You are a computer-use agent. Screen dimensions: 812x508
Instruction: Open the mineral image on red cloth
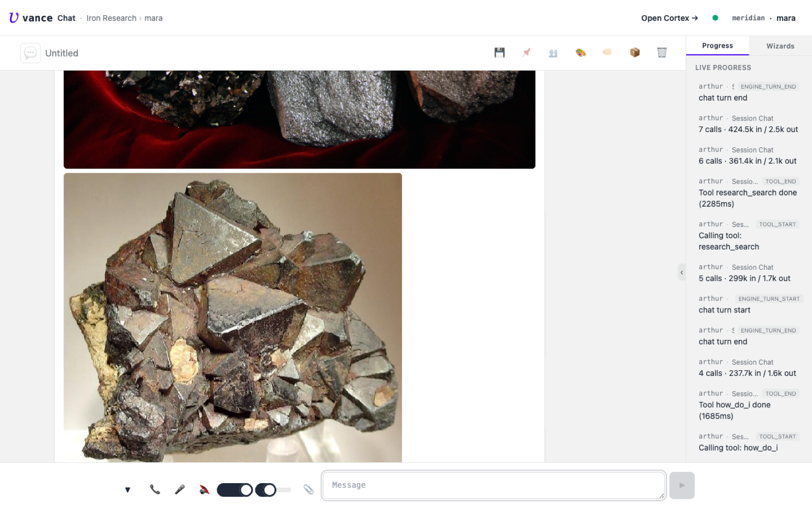point(299,119)
